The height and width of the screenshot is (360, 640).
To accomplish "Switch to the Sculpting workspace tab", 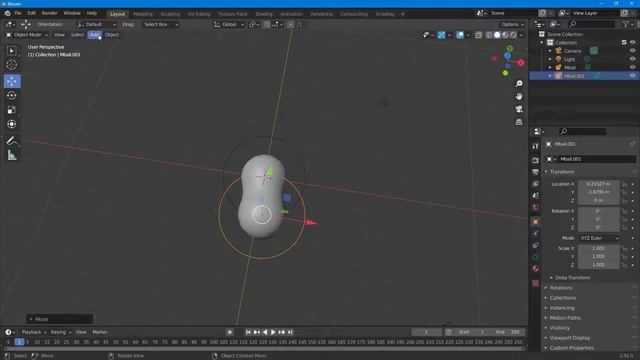I will (170, 14).
